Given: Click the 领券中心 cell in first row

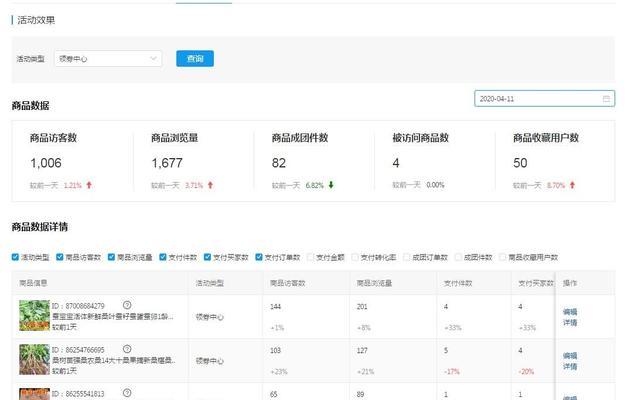Looking at the screenshot, I should tap(210, 317).
